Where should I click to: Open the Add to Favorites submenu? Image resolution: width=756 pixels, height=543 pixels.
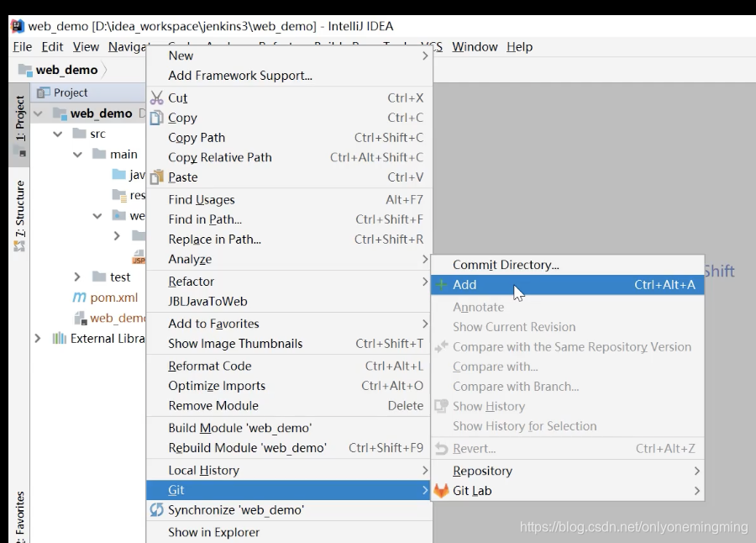coord(289,324)
